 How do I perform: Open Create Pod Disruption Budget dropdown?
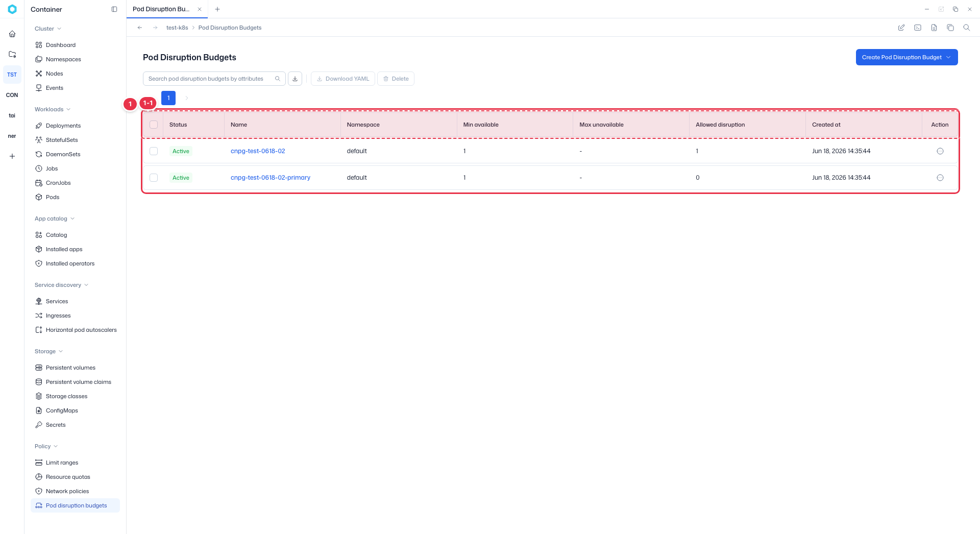[x=906, y=57]
